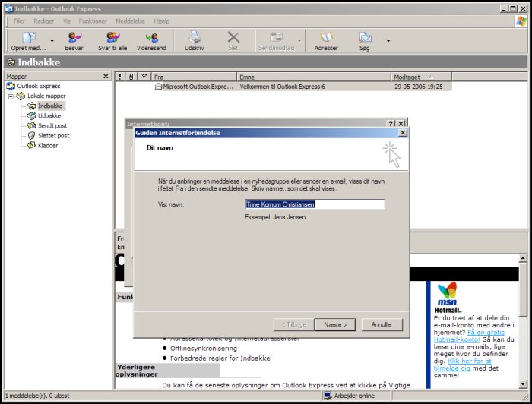Open the Adresser address book icon
Image resolution: width=532 pixels, height=404 pixels.
pos(326,36)
